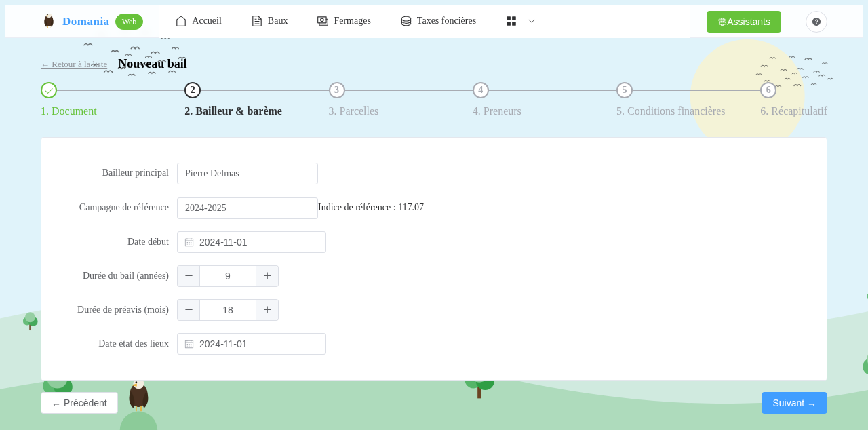The width and height of the screenshot is (868, 430).
Task: Select step 5 circle for Conditions financières
Action: (x=625, y=90)
